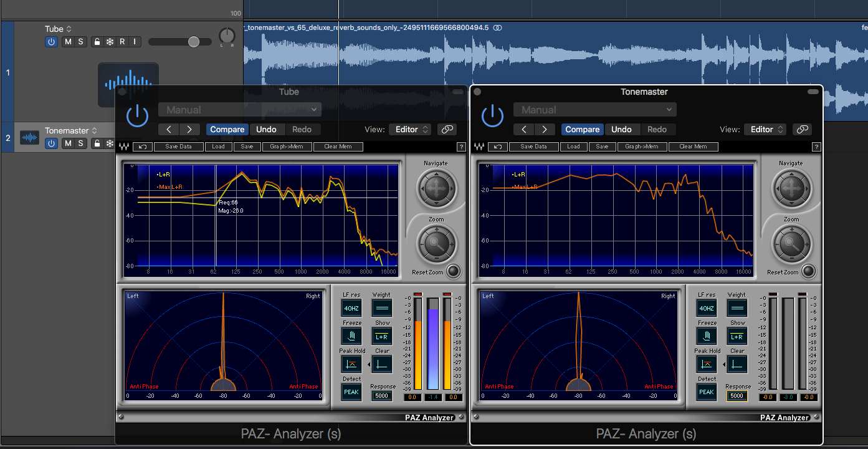Reset left clip indicator on Tube meters
Image resolution: width=868 pixels, height=449 pixels.
417,294
